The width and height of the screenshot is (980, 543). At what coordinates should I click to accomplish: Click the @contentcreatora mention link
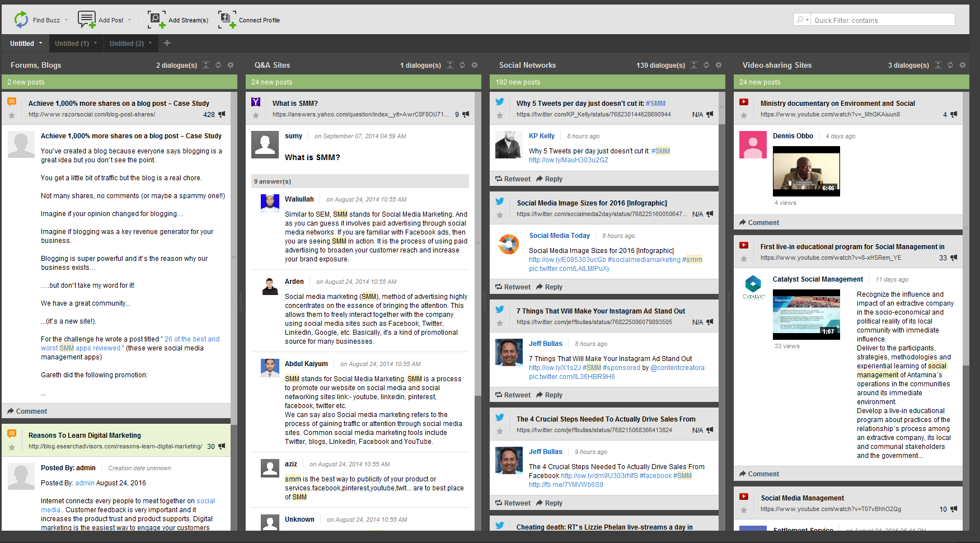677,368
